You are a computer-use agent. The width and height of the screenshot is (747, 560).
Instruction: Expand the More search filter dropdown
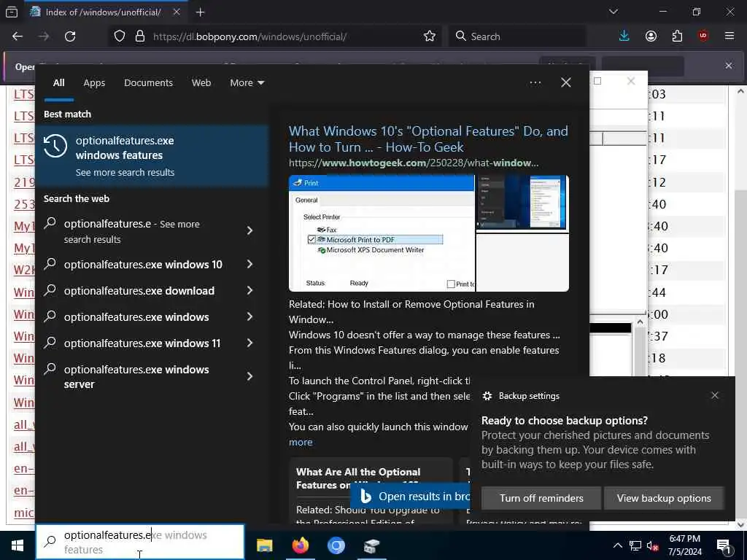[247, 83]
